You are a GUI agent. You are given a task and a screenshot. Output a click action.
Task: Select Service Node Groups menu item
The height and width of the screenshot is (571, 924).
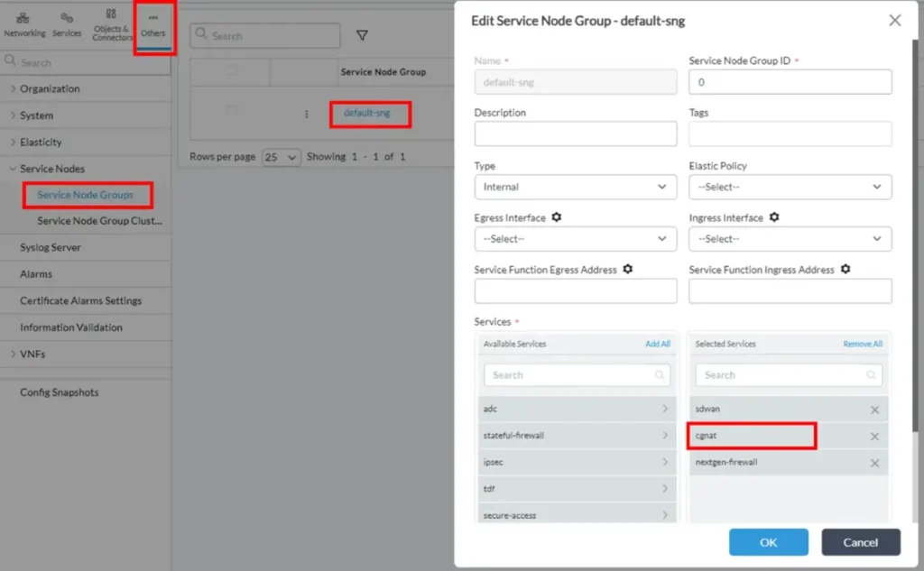(85, 195)
